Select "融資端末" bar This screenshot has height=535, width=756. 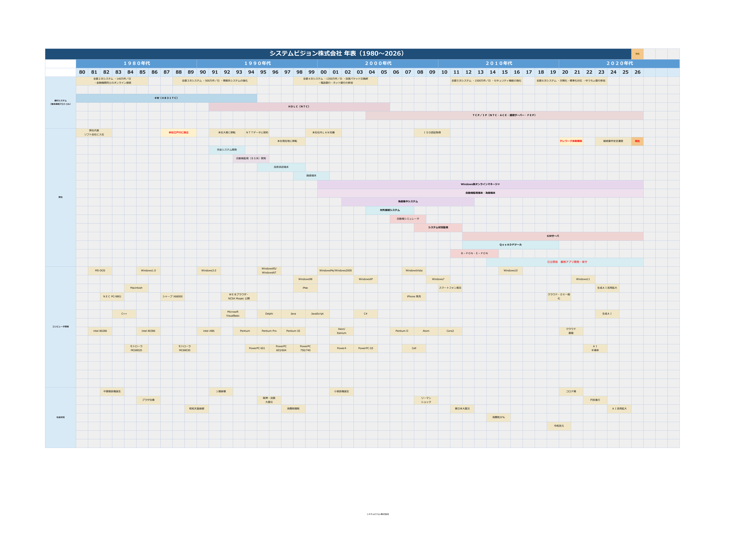tap(311, 176)
